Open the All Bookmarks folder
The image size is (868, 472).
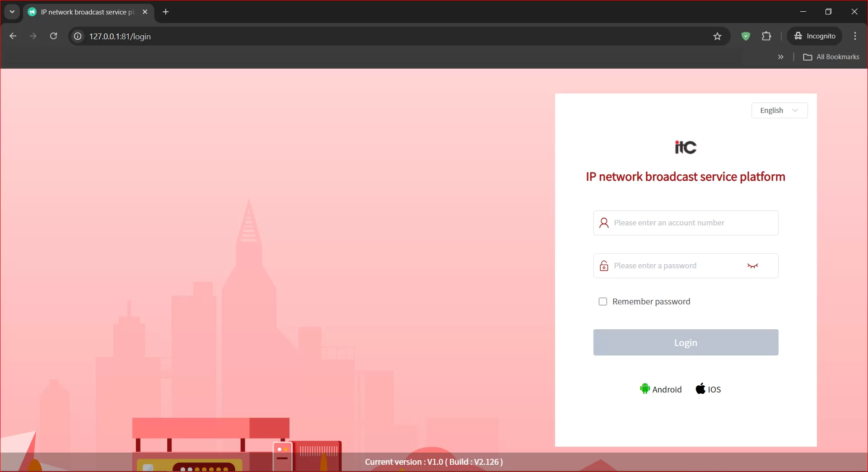[x=831, y=57]
